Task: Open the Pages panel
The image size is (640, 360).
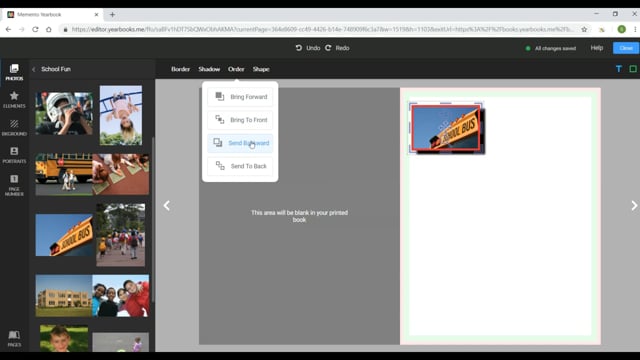Action: pos(14,339)
